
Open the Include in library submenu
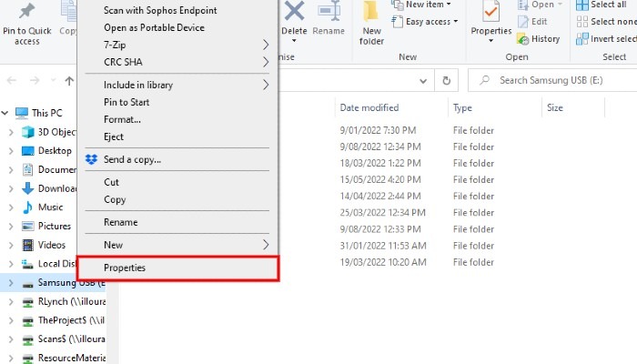177,85
